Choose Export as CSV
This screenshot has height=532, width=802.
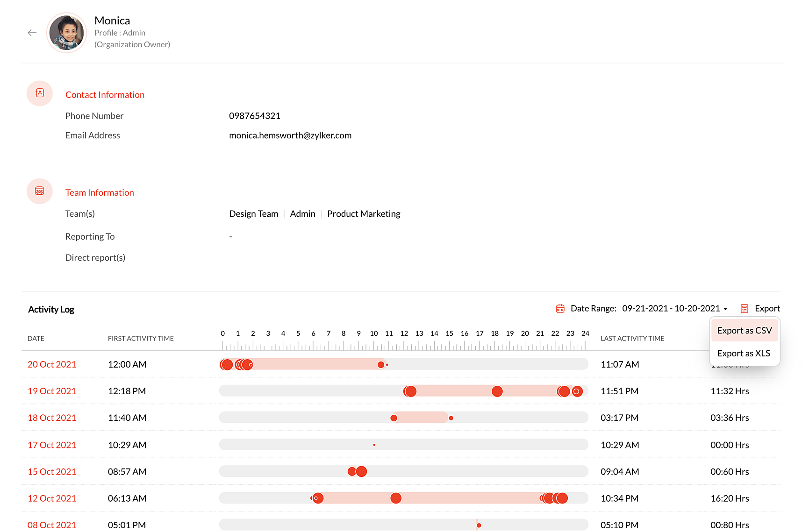click(x=745, y=330)
